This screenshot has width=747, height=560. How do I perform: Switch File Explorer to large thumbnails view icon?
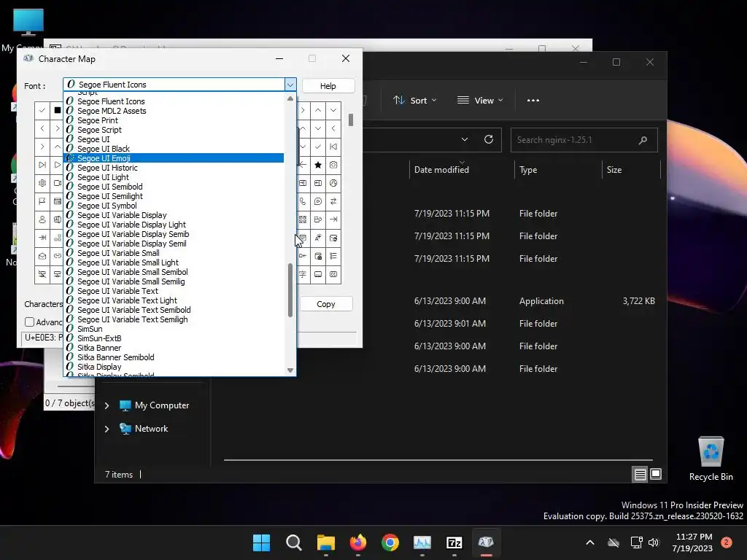656,474
